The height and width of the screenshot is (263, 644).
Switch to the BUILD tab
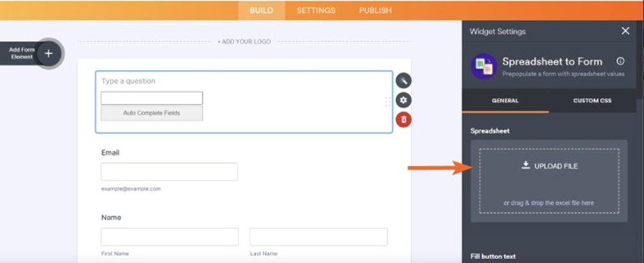click(x=262, y=10)
